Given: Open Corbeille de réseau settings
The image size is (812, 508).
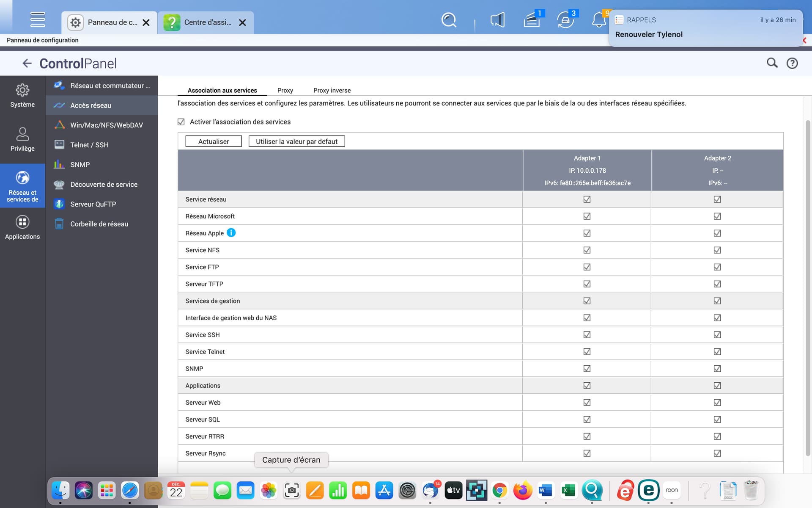Looking at the screenshot, I should [101, 224].
